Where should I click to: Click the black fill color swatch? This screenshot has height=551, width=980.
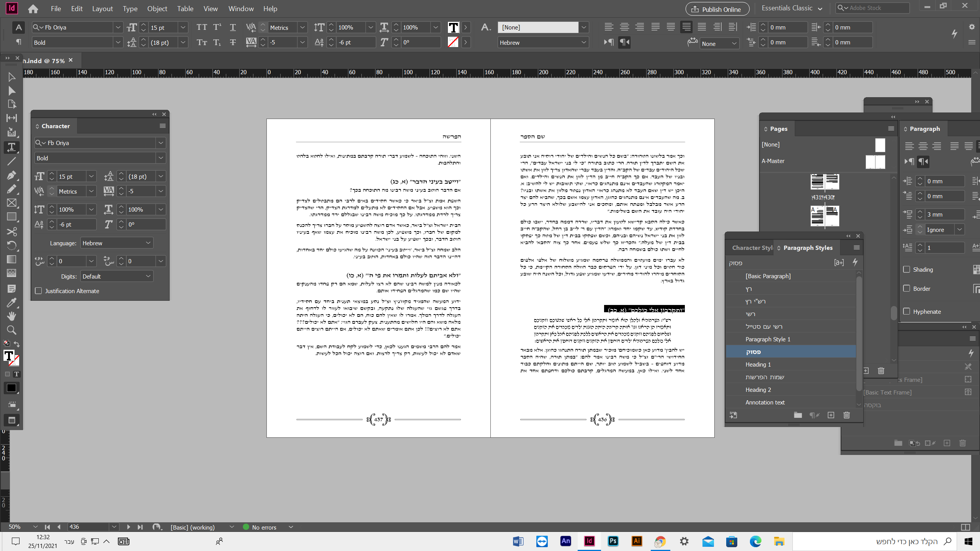(11, 388)
